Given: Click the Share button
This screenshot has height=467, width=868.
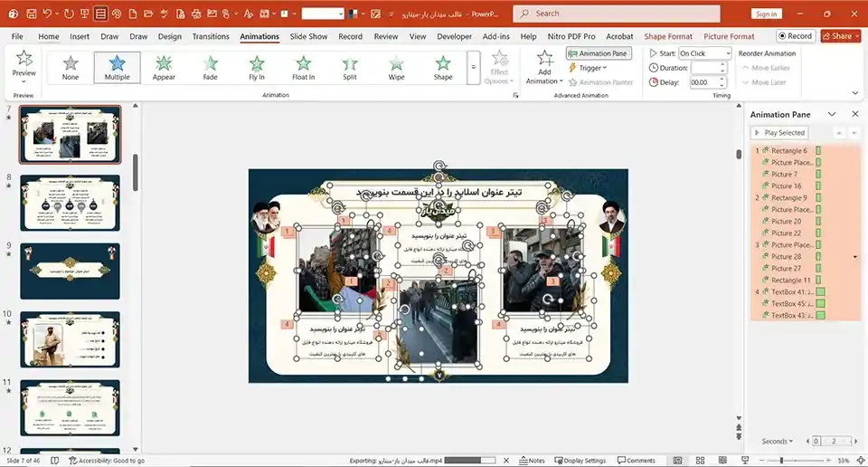Looking at the screenshot, I should click(840, 36).
